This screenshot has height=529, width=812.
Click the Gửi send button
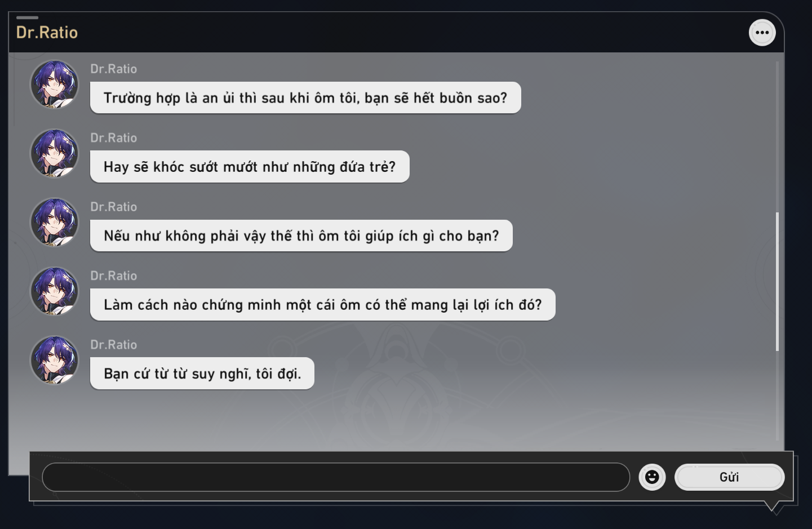point(729,477)
